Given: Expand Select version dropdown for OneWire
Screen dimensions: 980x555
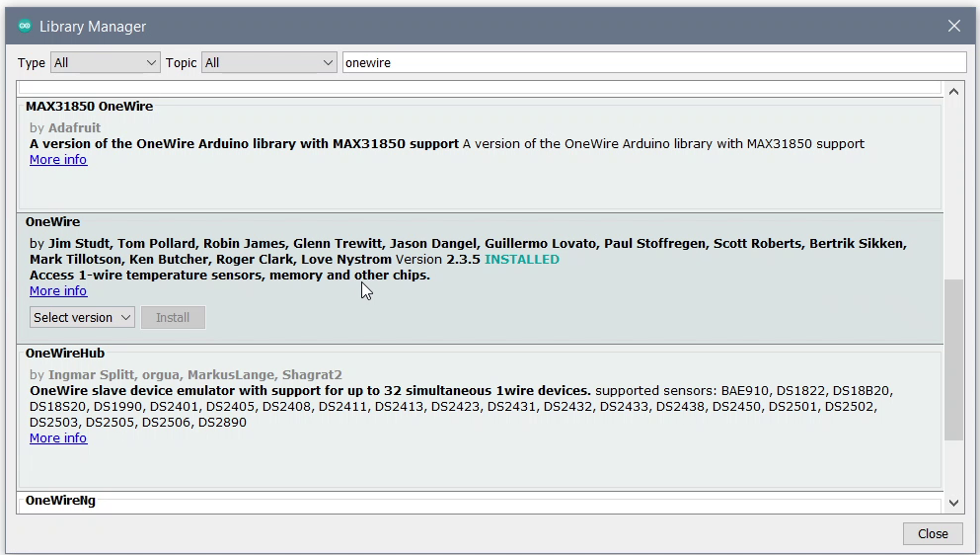Looking at the screenshot, I should click(82, 317).
